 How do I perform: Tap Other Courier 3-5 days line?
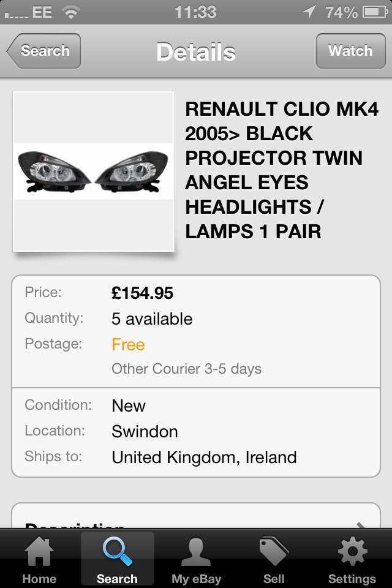pyautogui.click(x=187, y=369)
